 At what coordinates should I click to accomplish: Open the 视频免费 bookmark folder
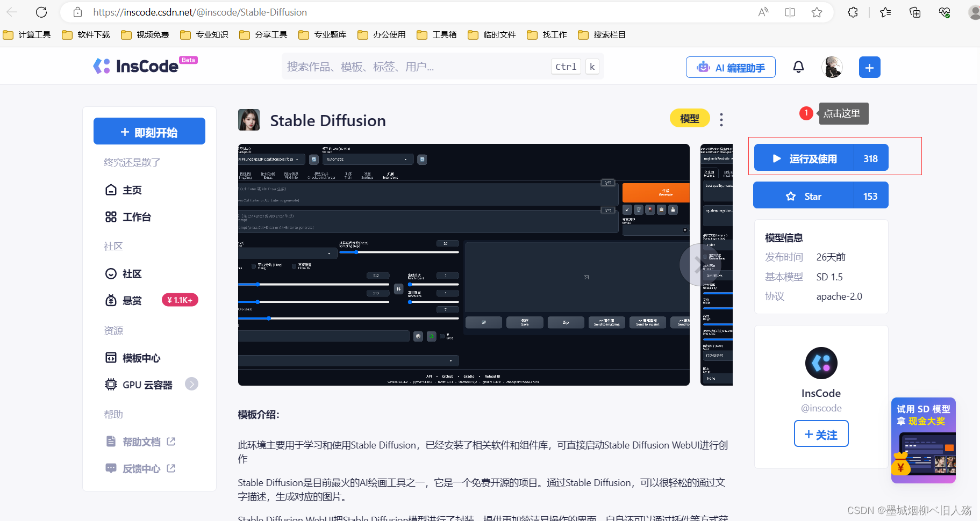coord(145,35)
